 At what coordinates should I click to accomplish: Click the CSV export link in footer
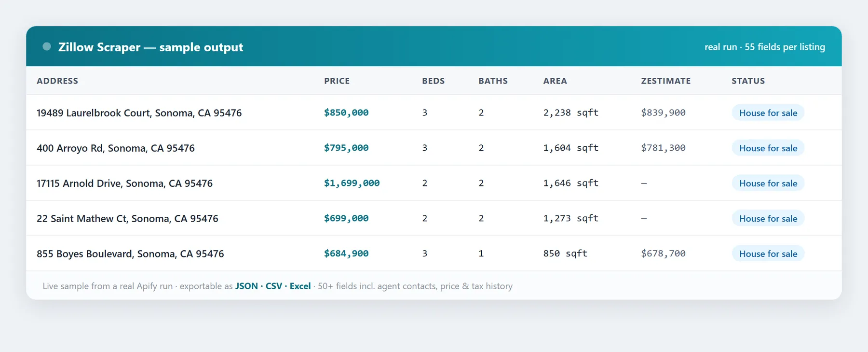[274, 286]
